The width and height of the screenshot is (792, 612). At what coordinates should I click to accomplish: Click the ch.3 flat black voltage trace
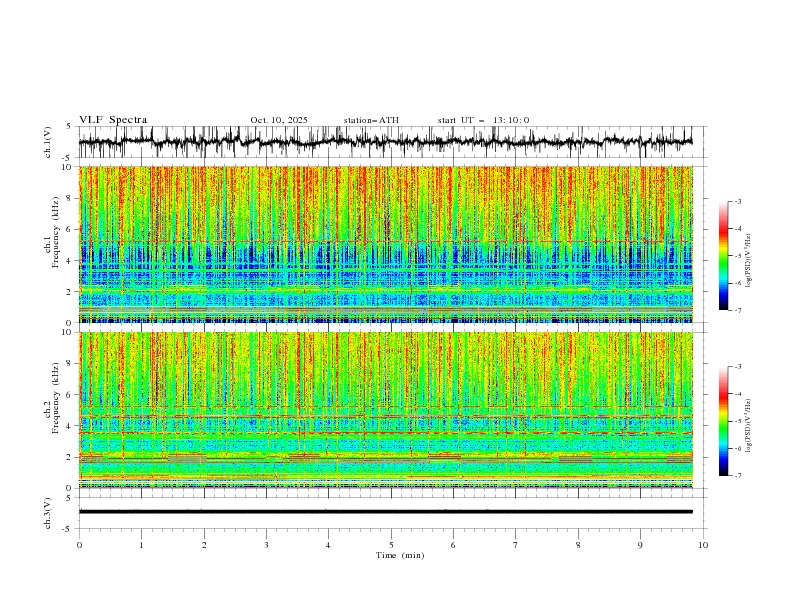click(385, 512)
